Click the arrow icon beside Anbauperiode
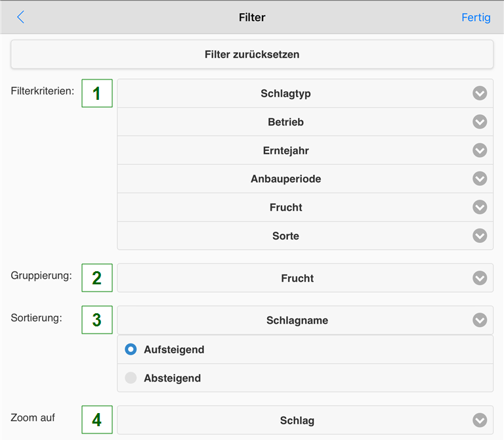Image resolution: width=504 pixels, height=440 pixels. pyautogui.click(x=480, y=179)
